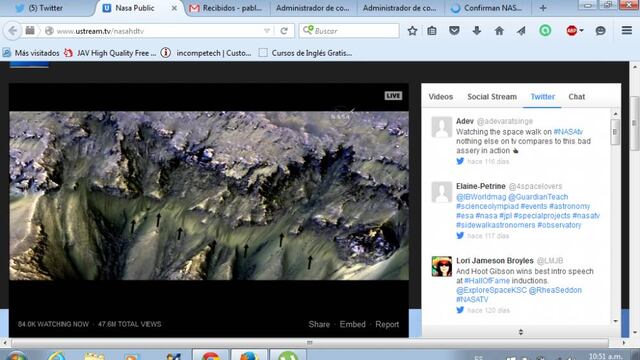Open the Más visitados bookmark
640x360 pixels.
point(32,53)
